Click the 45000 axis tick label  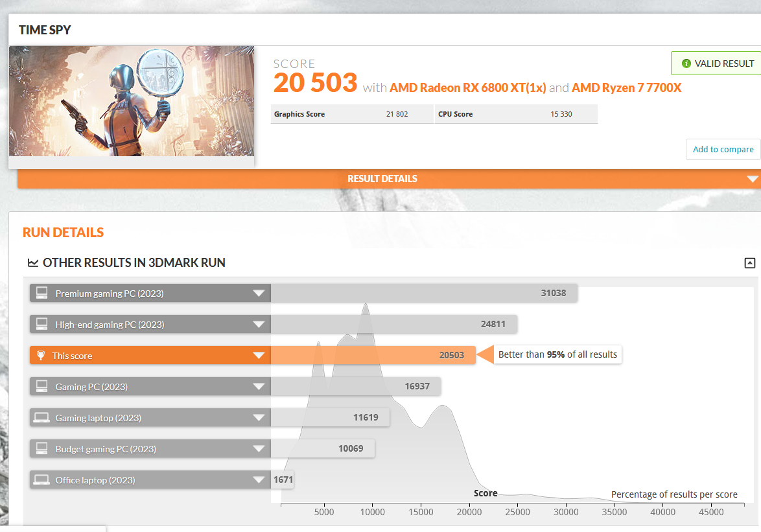click(x=711, y=512)
